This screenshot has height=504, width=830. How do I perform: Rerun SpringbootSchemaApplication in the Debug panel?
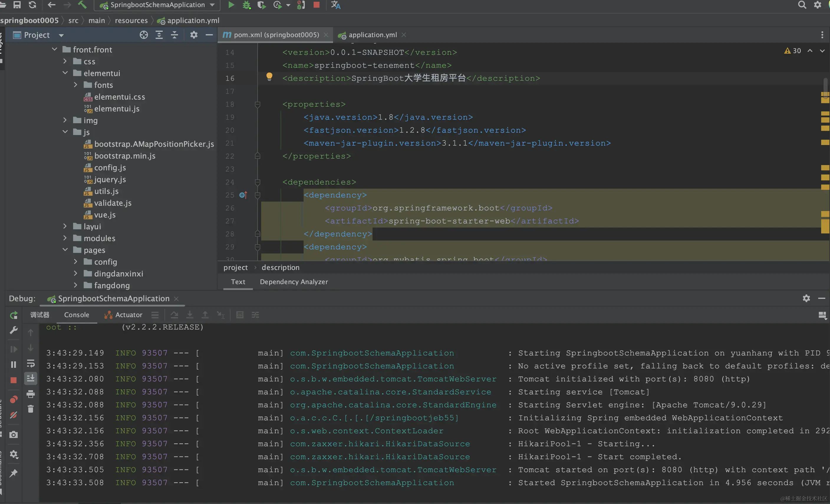pyautogui.click(x=14, y=315)
